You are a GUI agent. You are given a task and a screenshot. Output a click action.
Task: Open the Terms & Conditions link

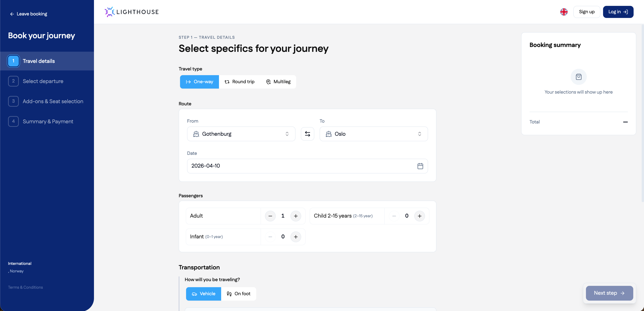pos(25,287)
